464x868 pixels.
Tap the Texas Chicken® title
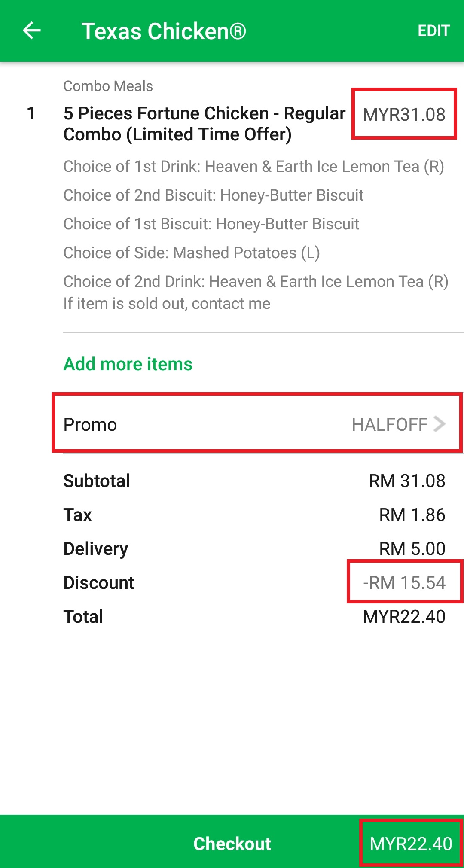(164, 31)
